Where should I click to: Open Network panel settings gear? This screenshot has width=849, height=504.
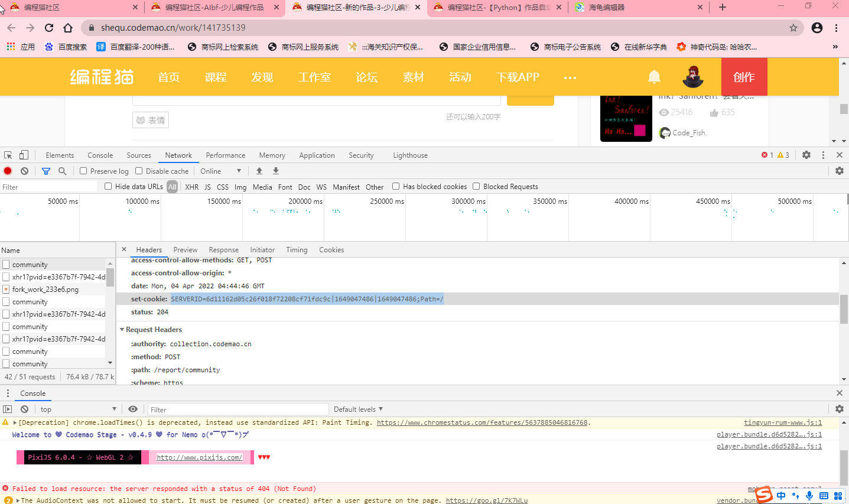pyautogui.click(x=840, y=171)
